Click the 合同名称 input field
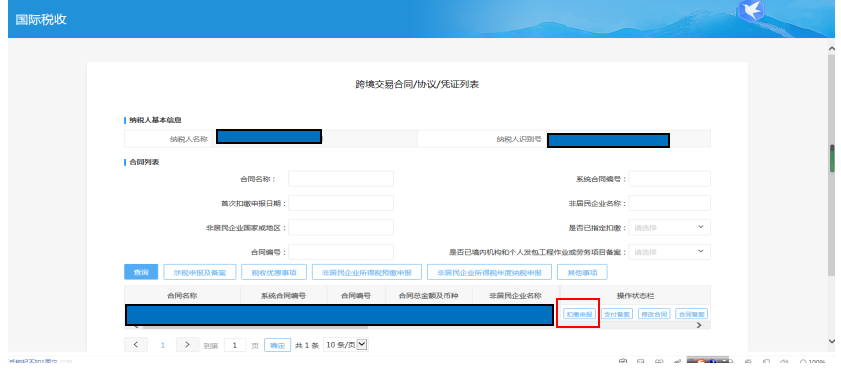 click(341, 179)
